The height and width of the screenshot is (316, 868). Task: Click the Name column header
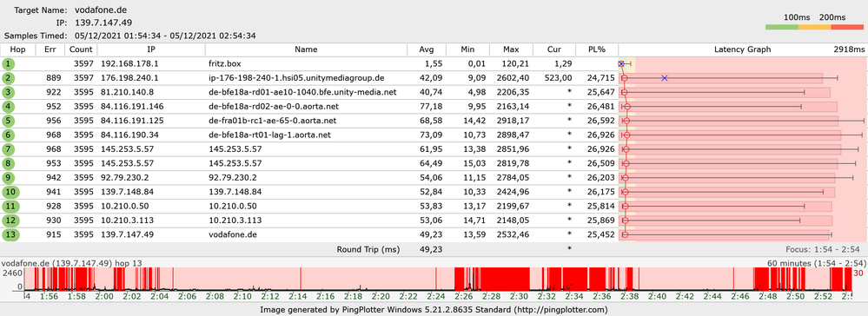[306, 49]
